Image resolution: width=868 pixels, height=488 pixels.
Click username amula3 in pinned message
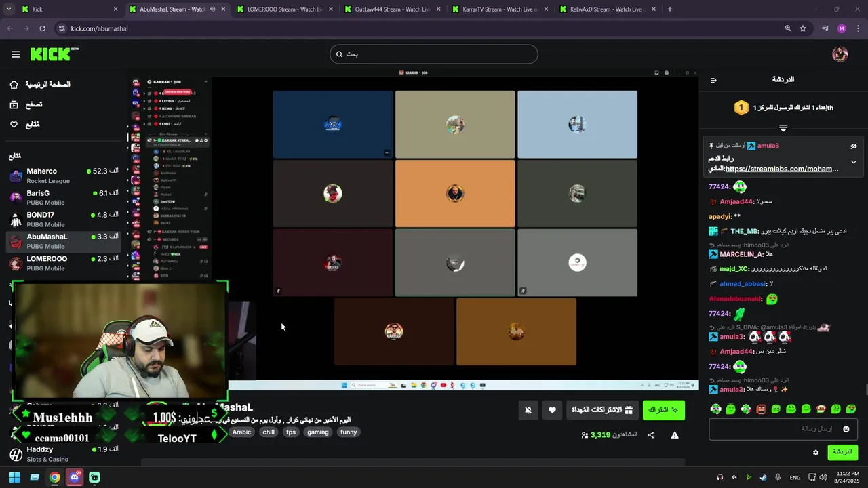coord(768,146)
